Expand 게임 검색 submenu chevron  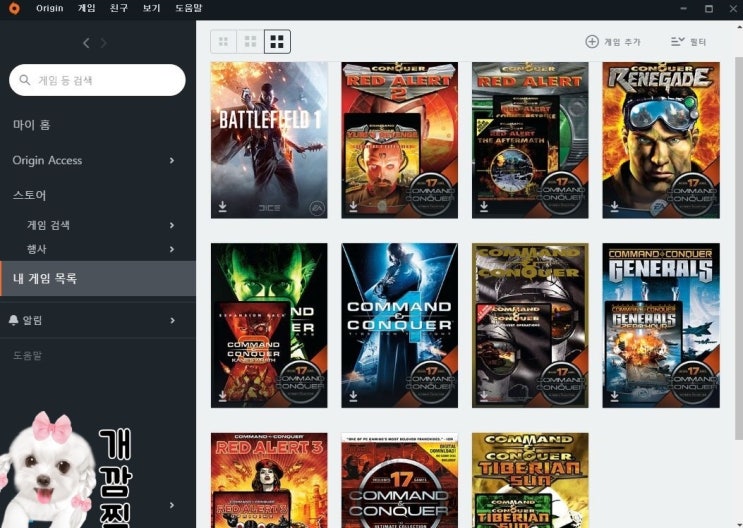pos(172,225)
